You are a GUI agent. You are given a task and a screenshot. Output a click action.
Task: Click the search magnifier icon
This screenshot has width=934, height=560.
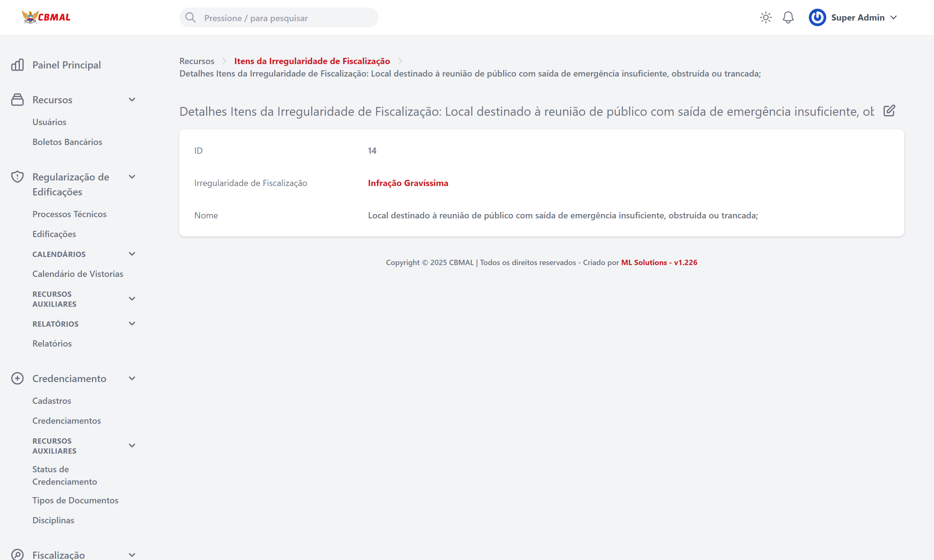[191, 18]
